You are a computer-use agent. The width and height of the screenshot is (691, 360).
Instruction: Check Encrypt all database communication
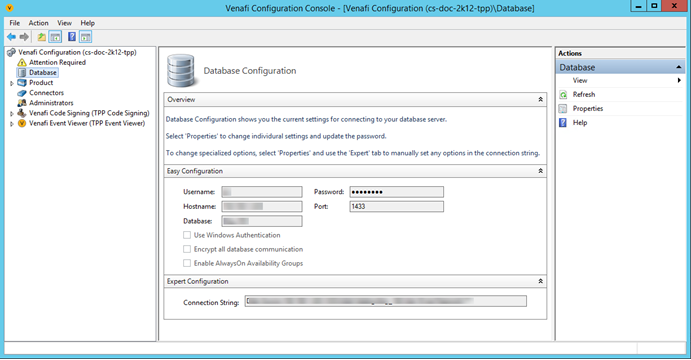(187, 249)
